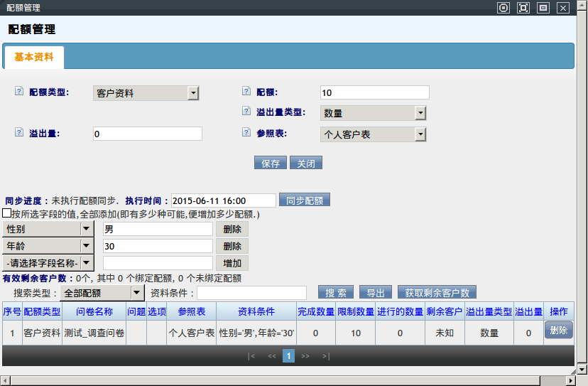Screen dimensions: 588x386
Task: Click the 保存 button
Action: pyautogui.click(x=270, y=163)
